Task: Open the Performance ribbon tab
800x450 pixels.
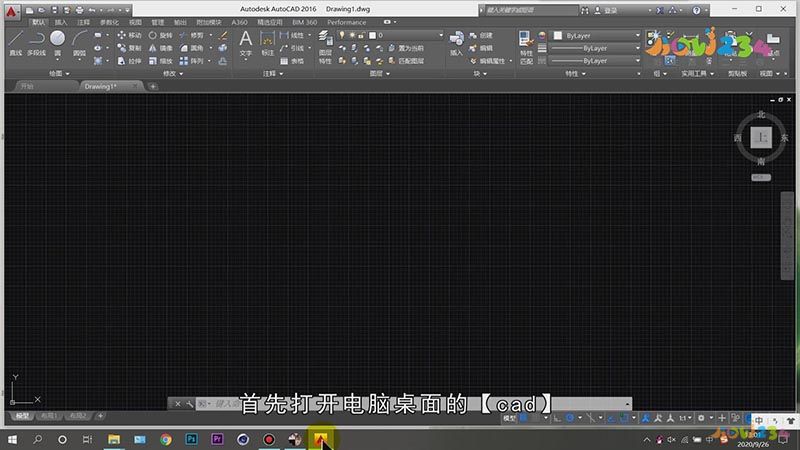Action: coord(346,22)
